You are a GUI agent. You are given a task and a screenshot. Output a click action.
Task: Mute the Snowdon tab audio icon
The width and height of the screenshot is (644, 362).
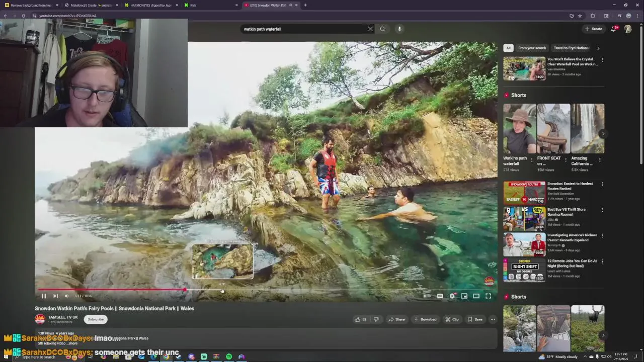click(290, 5)
